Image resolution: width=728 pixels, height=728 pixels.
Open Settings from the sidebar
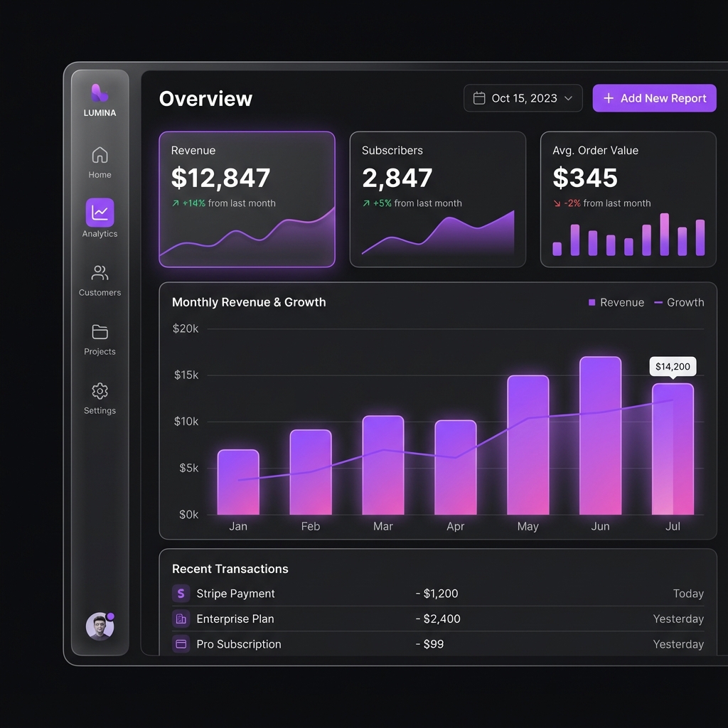coord(100,391)
